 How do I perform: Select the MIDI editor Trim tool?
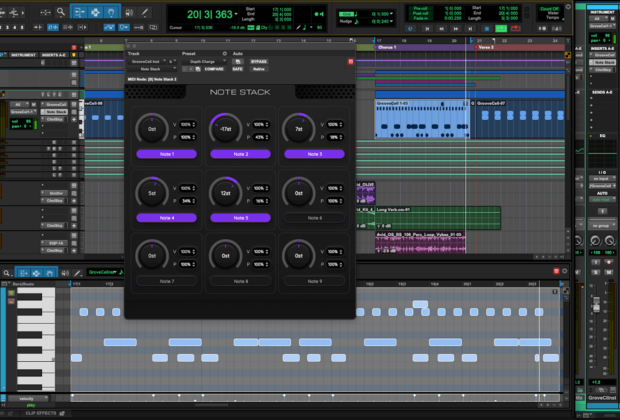(x=23, y=273)
